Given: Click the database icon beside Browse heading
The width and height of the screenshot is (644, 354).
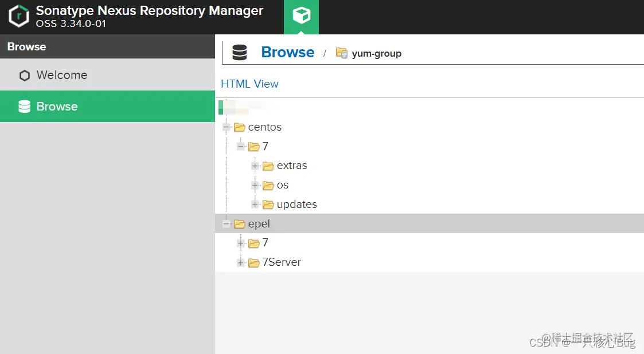Looking at the screenshot, I should [x=240, y=53].
